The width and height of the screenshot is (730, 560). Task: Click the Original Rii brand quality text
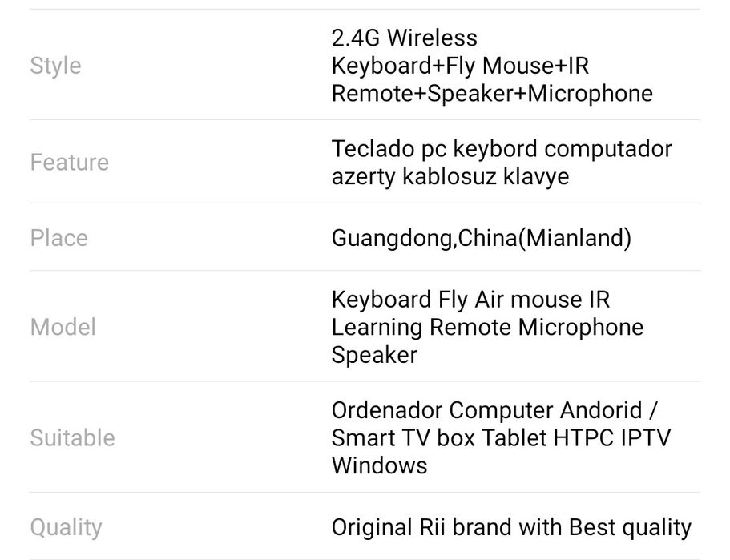(510, 527)
